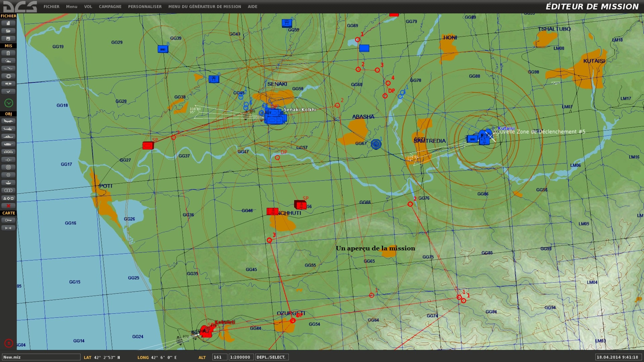Select the concentric circles trigger zone tool
The image size is (644, 362).
tap(8, 167)
